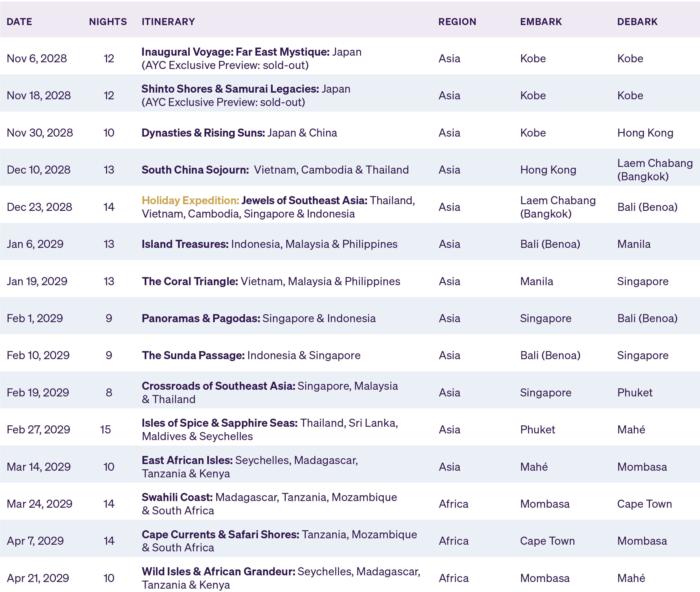Open Island Treasures itinerary link
The width and height of the screenshot is (700, 592).
pyautogui.click(x=185, y=244)
